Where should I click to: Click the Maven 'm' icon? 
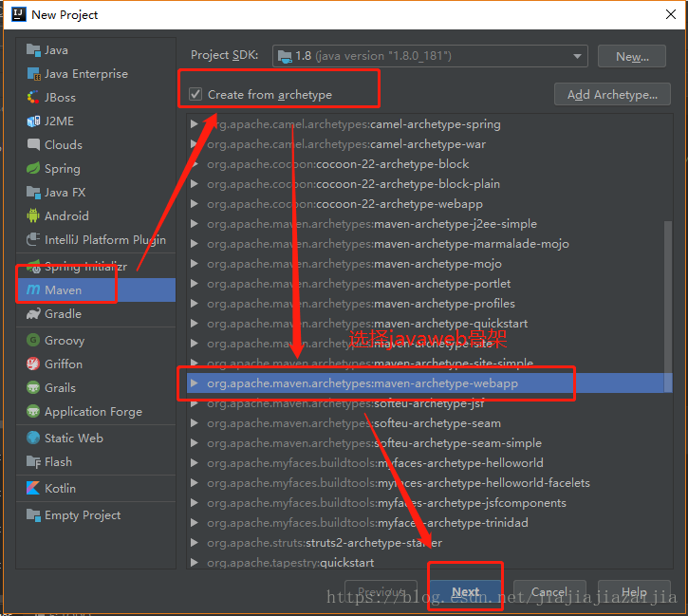click(33, 290)
